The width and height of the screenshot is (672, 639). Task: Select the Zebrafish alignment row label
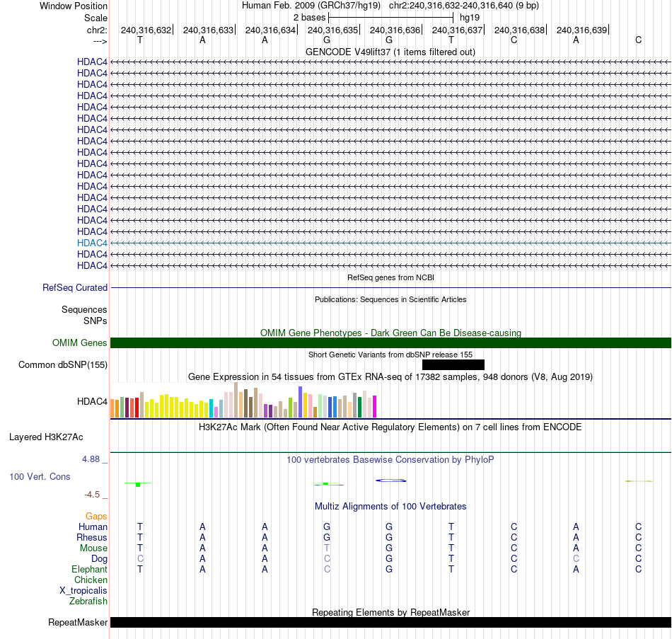tap(88, 601)
